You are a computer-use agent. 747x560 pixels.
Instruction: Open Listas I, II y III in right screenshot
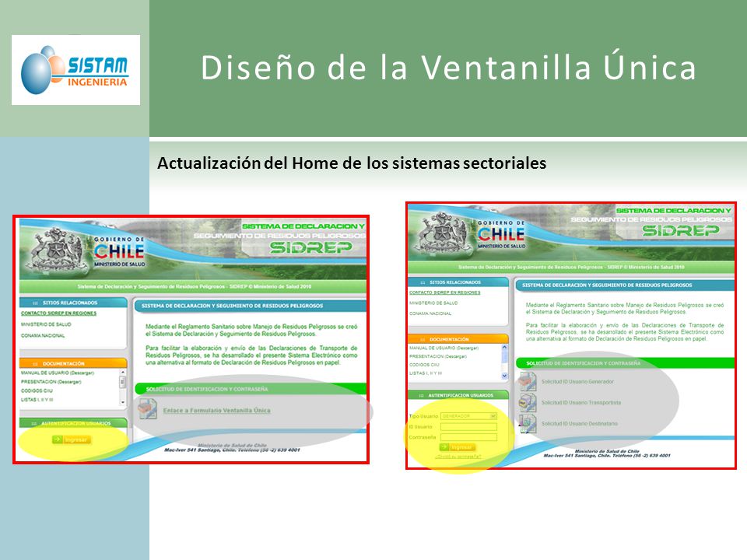426,373
